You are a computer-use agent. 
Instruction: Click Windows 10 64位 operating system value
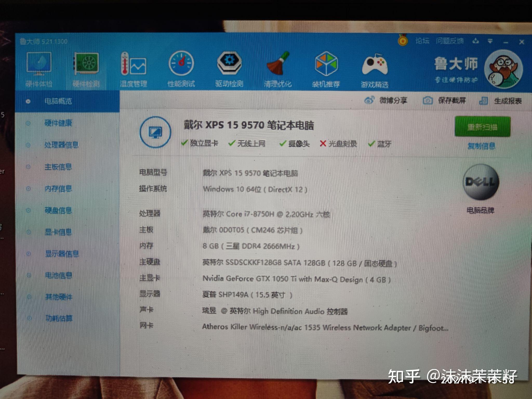(255, 189)
